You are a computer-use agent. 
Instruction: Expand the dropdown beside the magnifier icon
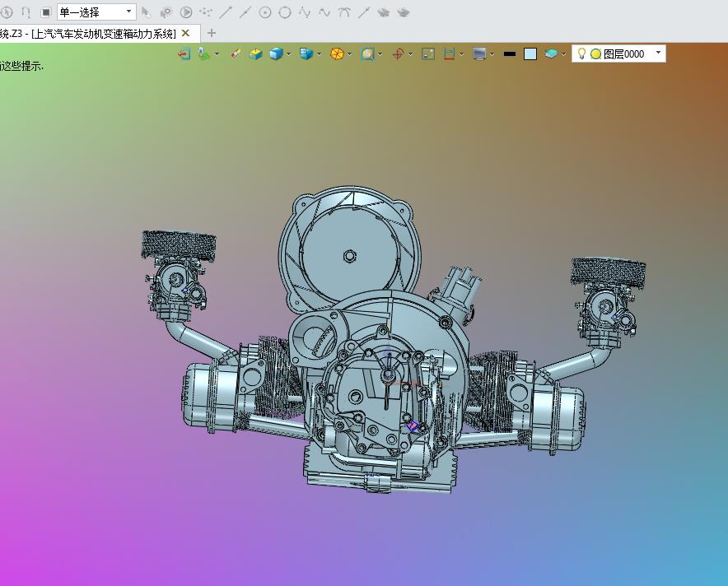[380, 54]
